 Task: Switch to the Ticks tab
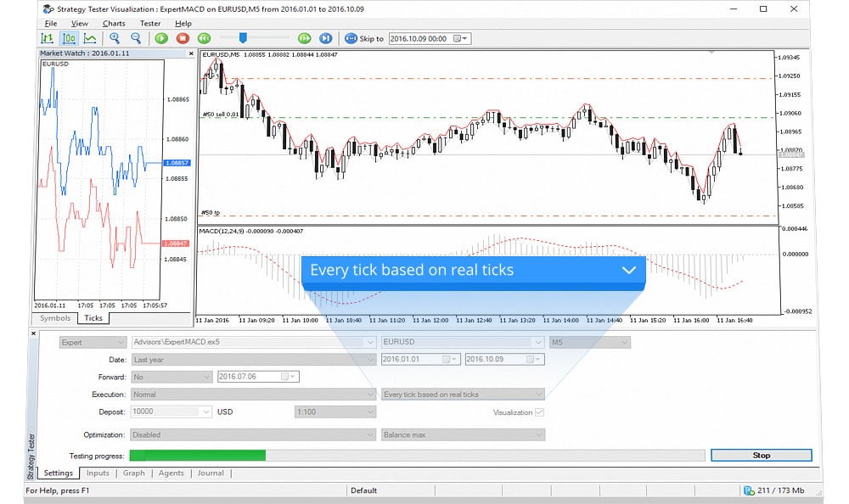tap(93, 318)
